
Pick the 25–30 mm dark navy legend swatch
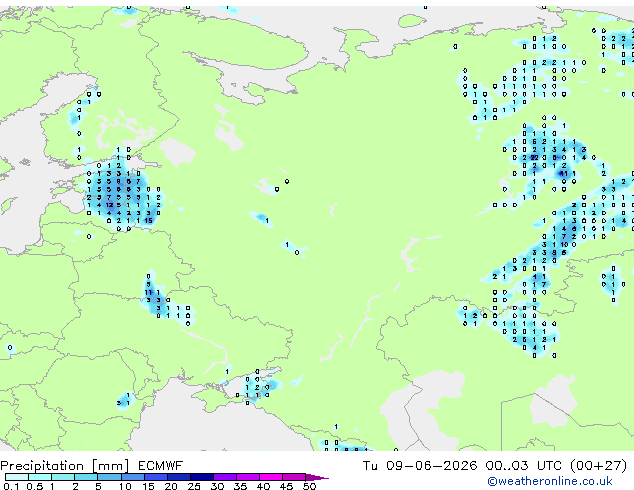coord(202,477)
